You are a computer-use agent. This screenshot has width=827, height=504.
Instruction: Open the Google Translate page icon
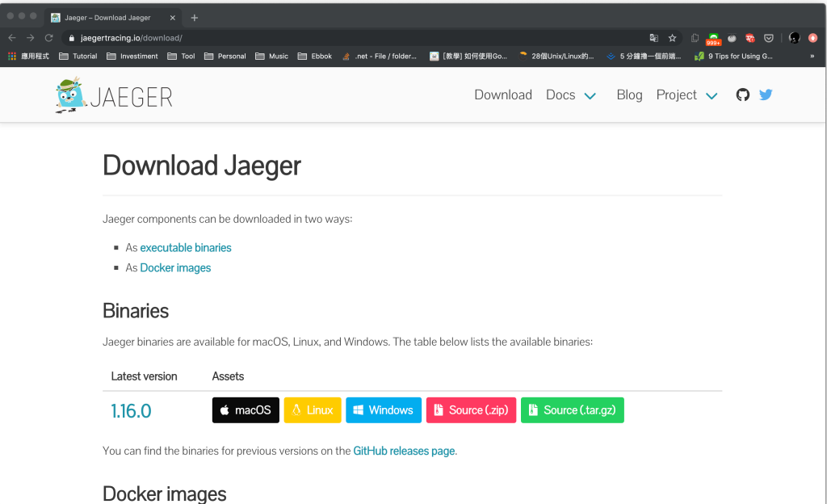(654, 38)
